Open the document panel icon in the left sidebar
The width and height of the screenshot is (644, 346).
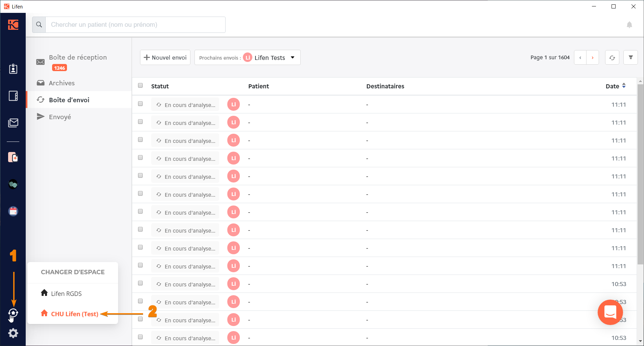click(13, 96)
